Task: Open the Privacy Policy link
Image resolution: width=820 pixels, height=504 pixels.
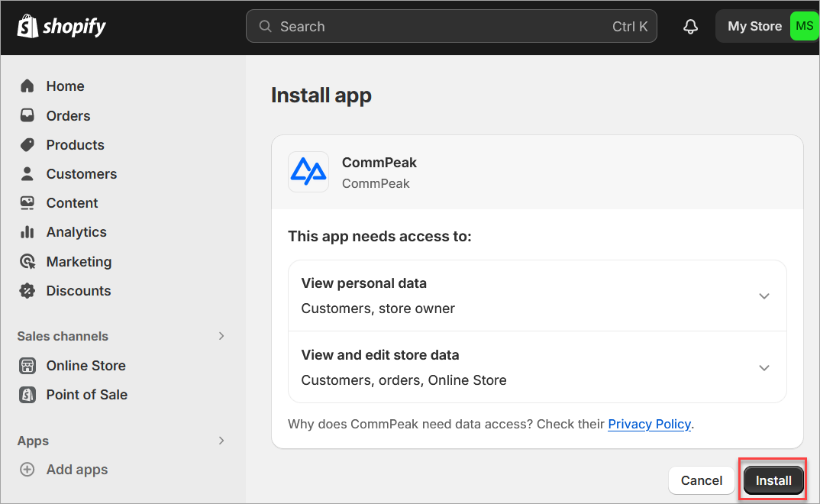Action: [650, 424]
